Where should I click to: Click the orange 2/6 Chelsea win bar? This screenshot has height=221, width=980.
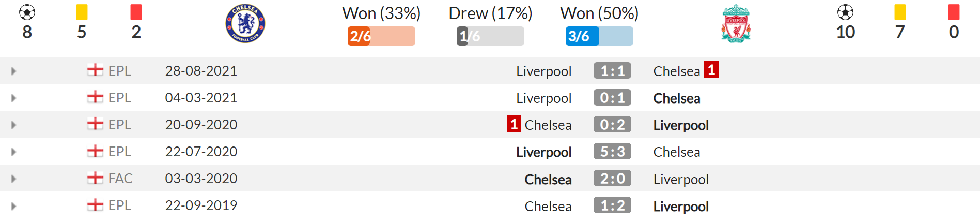tap(381, 36)
